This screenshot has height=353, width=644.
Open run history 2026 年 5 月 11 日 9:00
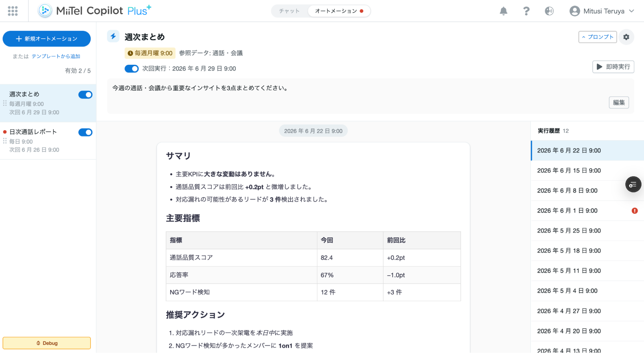[587, 271]
